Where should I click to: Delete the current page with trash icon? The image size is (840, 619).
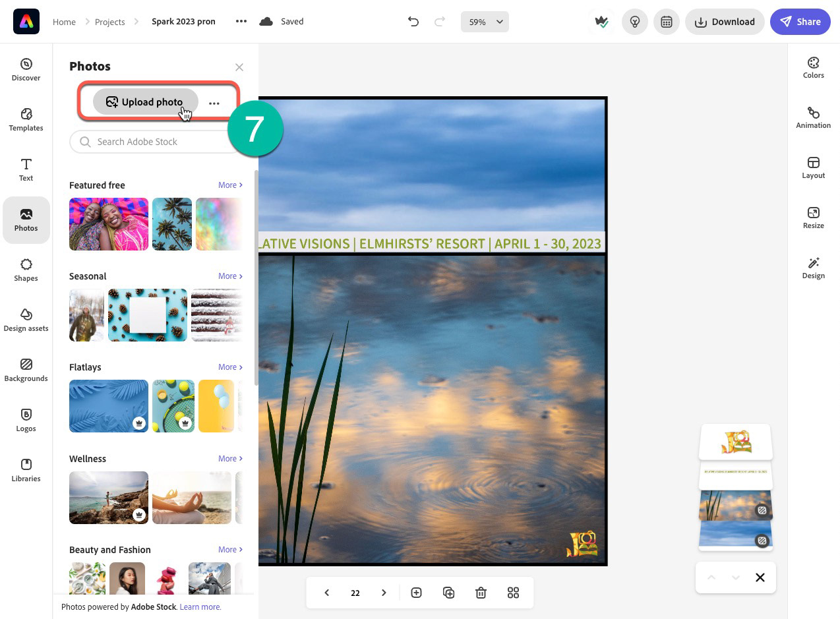[x=481, y=593]
